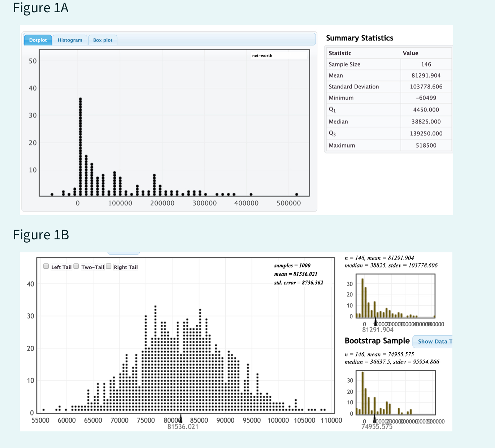Switch to the Dotplot tab
The width and height of the screenshot is (495, 448).
(x=38, y=40)
